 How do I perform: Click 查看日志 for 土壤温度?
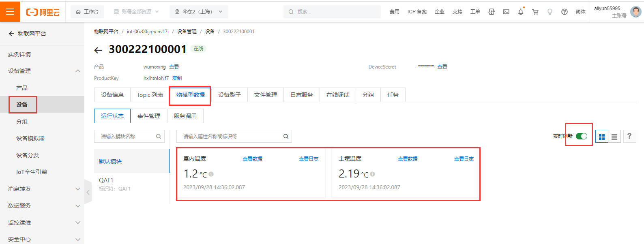click(x=464, y=159)
